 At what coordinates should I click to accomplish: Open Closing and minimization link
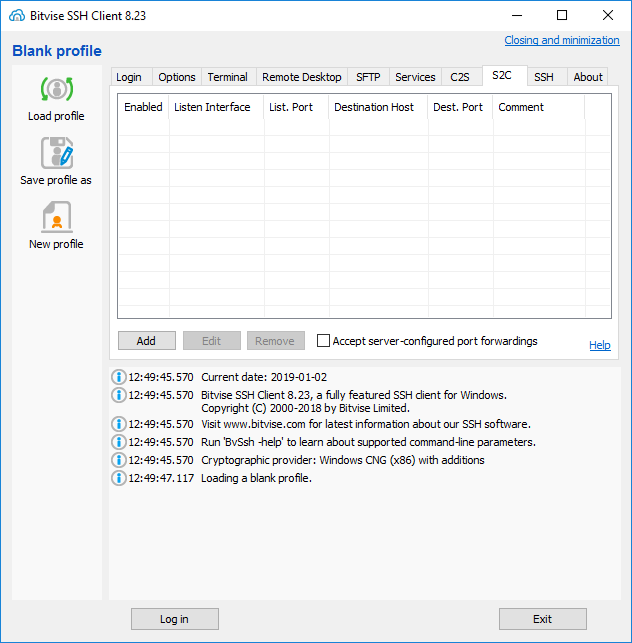[562, 40]
